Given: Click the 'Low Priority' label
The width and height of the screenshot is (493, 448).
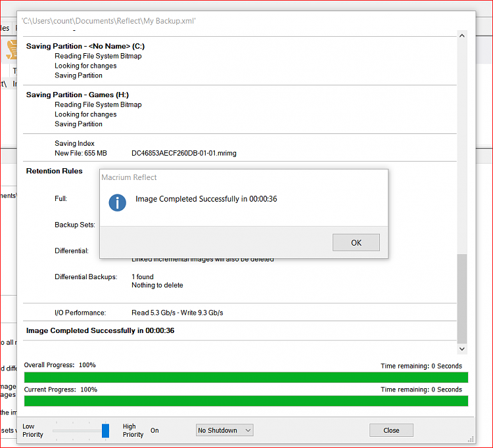Looking at the screenshot, I should (x=33, y=430).
